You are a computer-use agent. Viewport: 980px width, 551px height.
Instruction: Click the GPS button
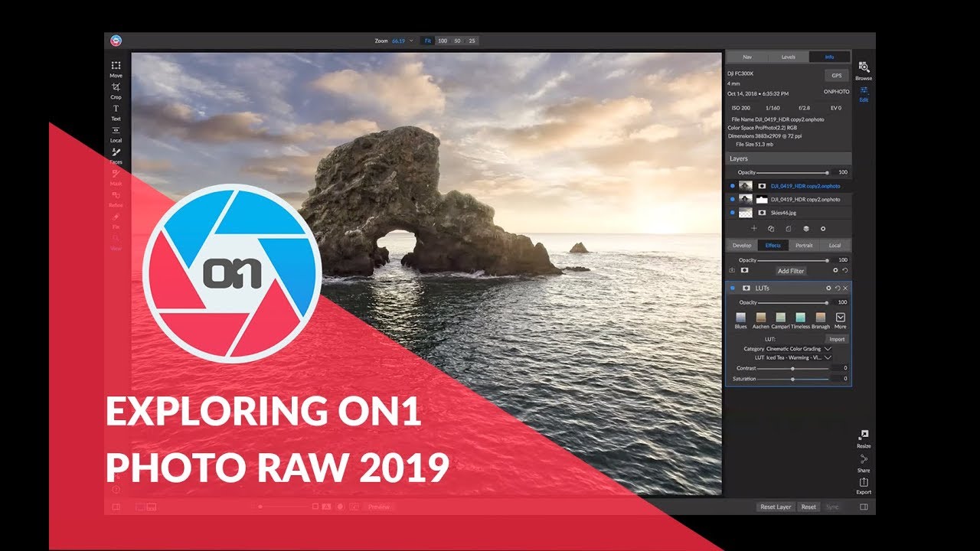pos(837,75)
